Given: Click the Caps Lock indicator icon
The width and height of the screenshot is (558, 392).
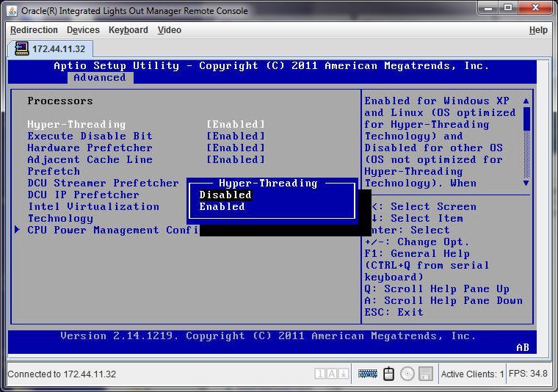Looking at the screenshot, I should coord(331,374).
